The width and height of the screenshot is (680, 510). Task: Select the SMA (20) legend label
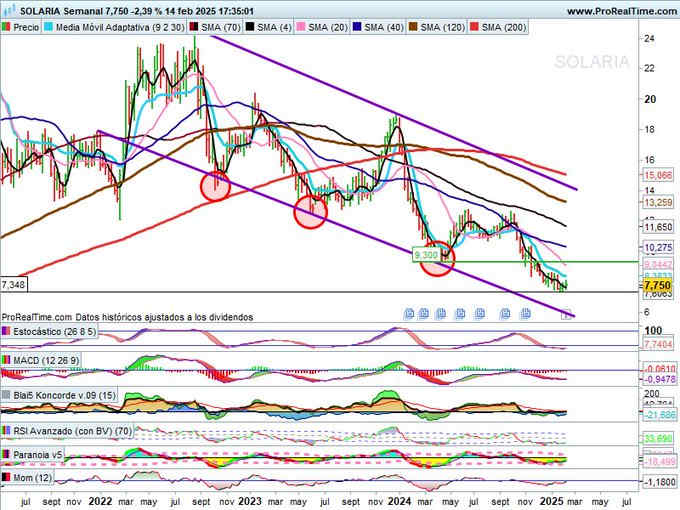coord(328,27)
